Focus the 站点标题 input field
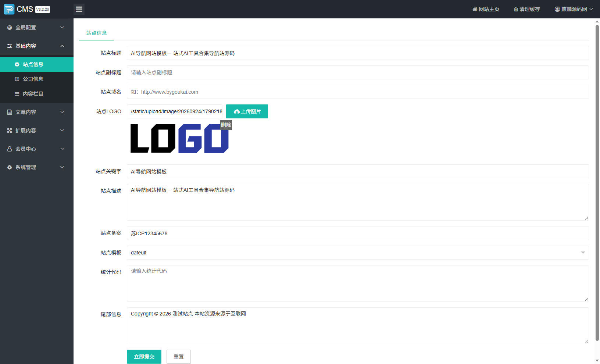The height and width of the screenshot is (364, 600). click(x=358, y=53)
